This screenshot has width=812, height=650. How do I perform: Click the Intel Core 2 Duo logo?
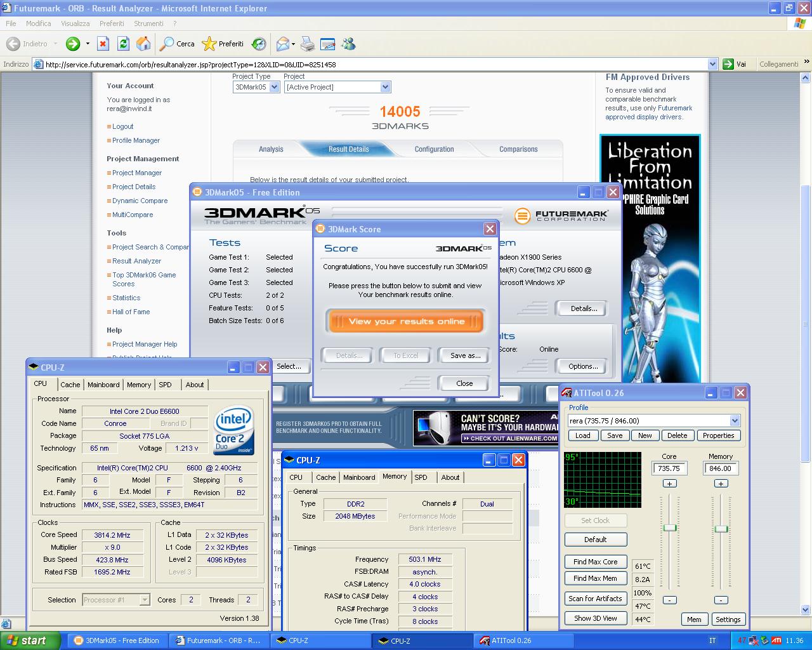click(x=234, y=430)
